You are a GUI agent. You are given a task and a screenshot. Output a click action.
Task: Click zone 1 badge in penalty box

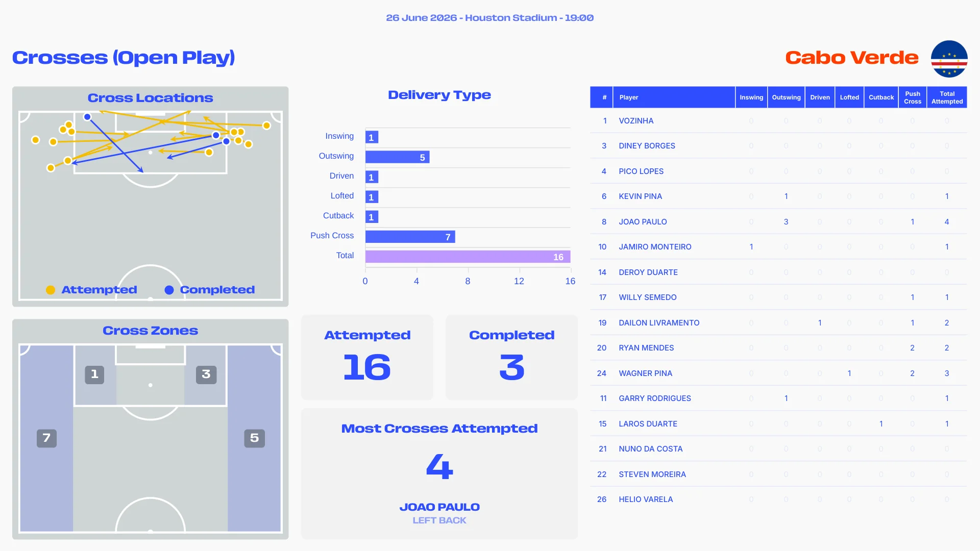point(94,374)
